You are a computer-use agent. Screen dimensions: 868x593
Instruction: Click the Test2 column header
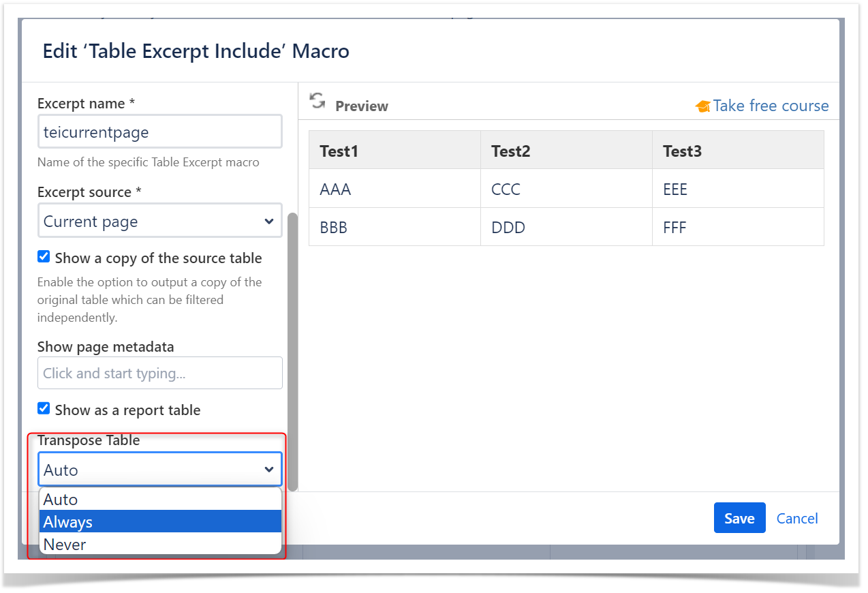[x=511, y=151]
